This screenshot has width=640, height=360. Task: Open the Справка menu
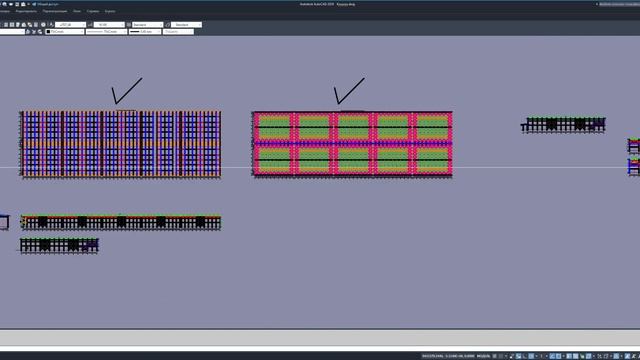[x=93, y=11]
